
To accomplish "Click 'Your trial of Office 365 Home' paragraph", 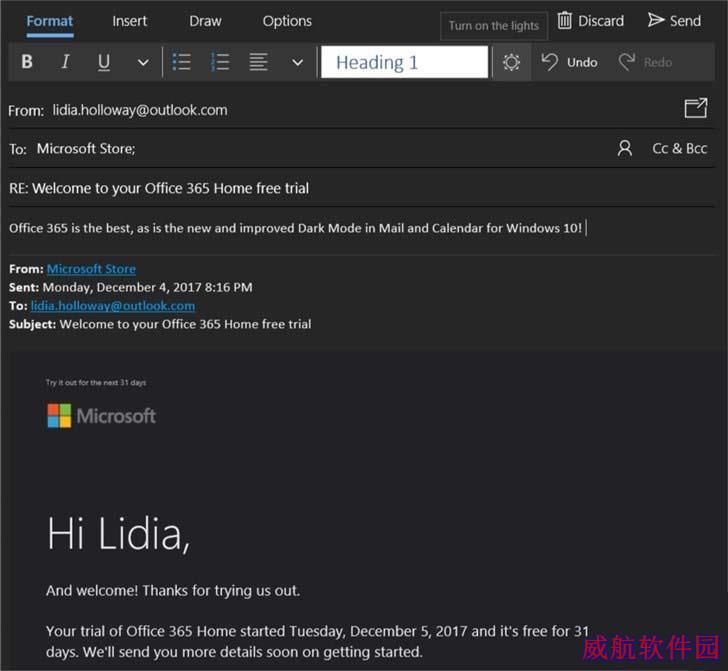I will click(317, 642).
